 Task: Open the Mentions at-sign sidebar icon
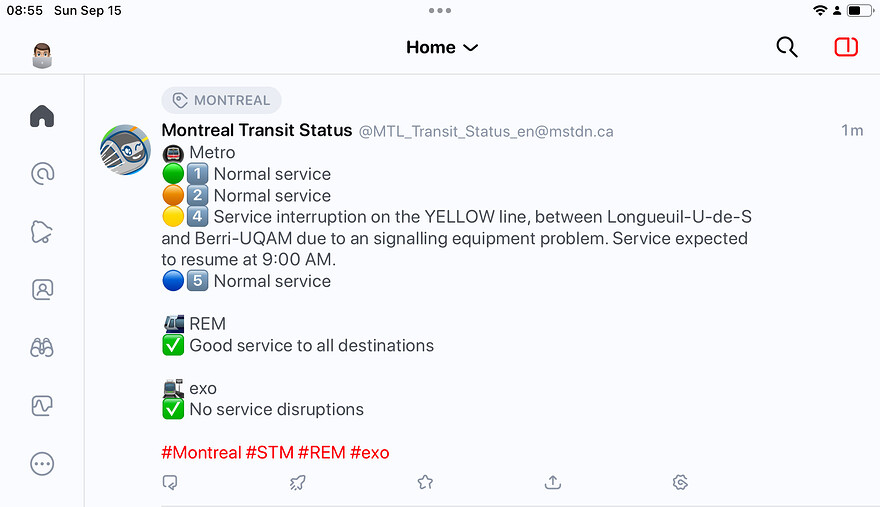tap(42, 174)
